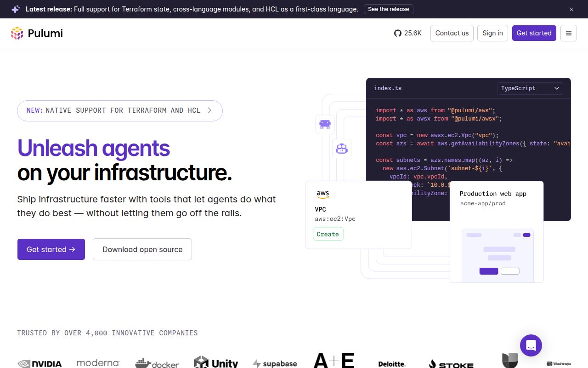Open the Native support for Terraform announcement
Viewport: 588px width, 368px height.
[x=120, y=110]
